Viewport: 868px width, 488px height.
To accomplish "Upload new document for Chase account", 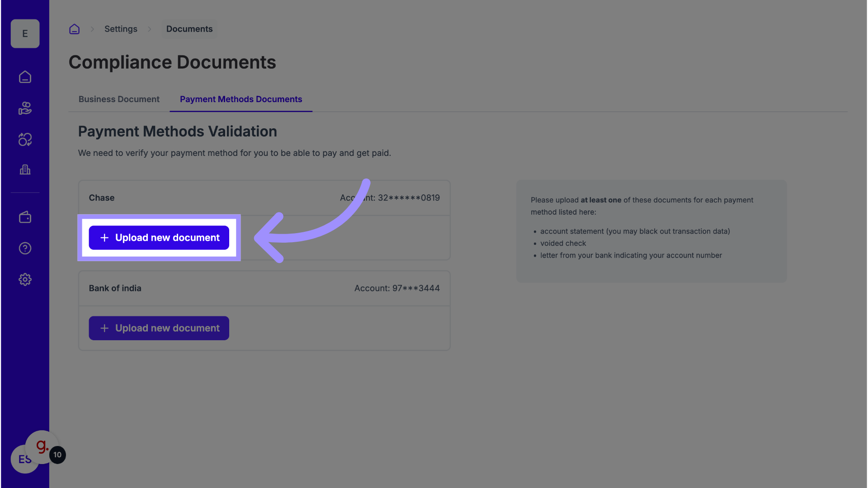I will (x=159, y=238).
